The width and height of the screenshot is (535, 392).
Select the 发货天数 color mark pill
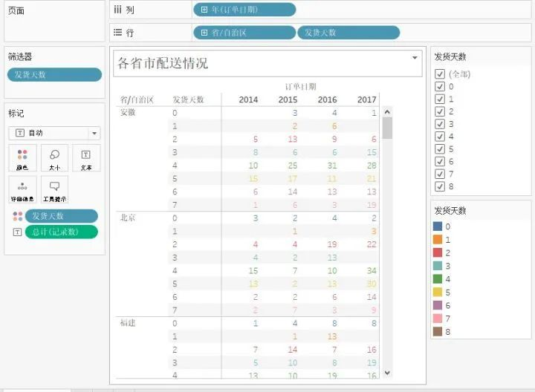[x=62, y=216]
